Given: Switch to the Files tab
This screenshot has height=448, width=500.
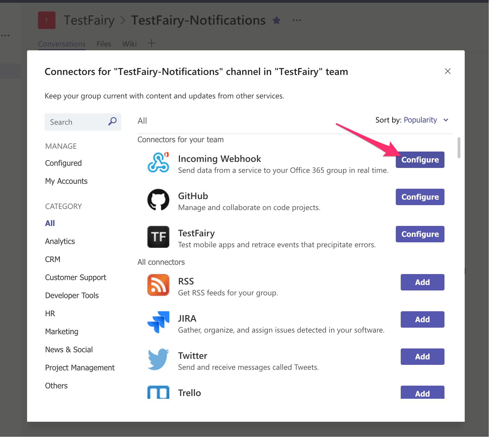Looking at the screenshot, I should tap(103, 44).
